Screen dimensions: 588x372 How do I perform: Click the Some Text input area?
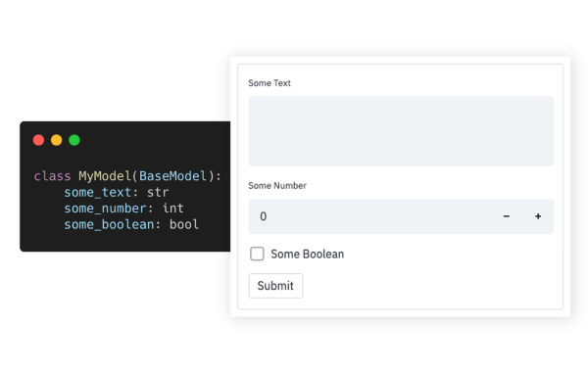pos(401,131)
